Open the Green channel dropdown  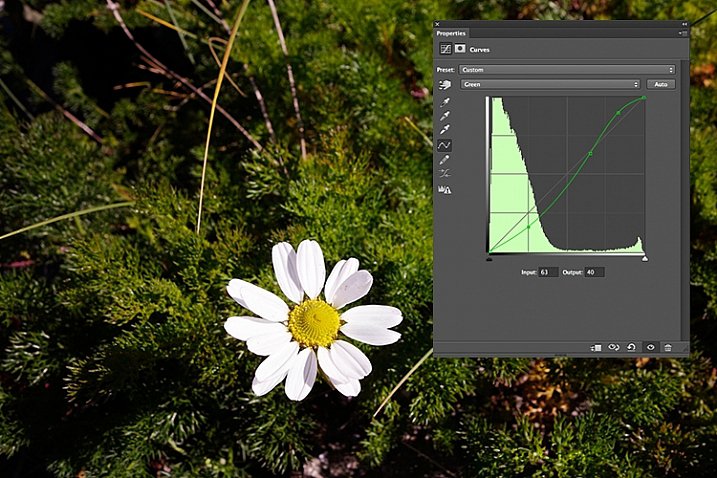[549, 85]
